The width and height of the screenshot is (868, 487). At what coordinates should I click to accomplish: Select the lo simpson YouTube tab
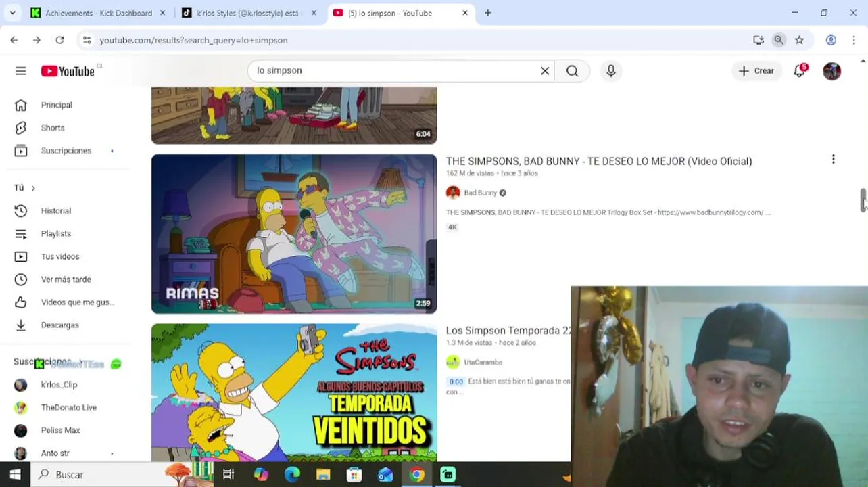pos(399,13)
